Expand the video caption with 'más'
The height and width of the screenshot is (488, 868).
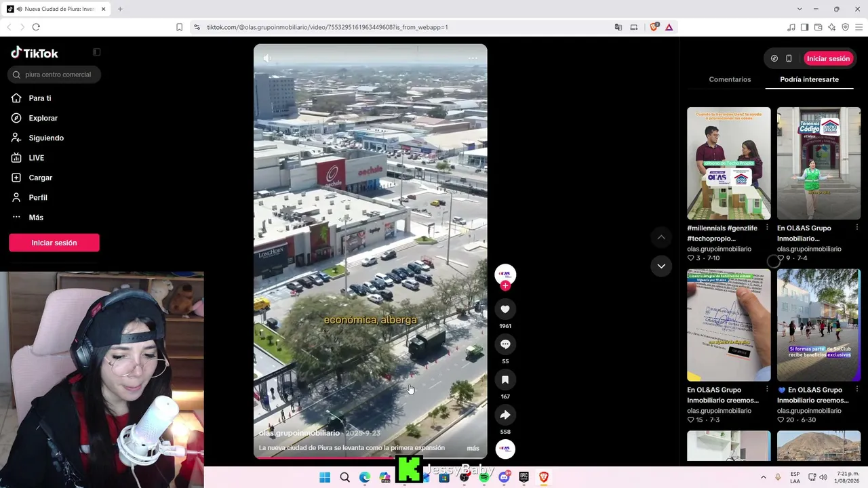coord(473,448)
